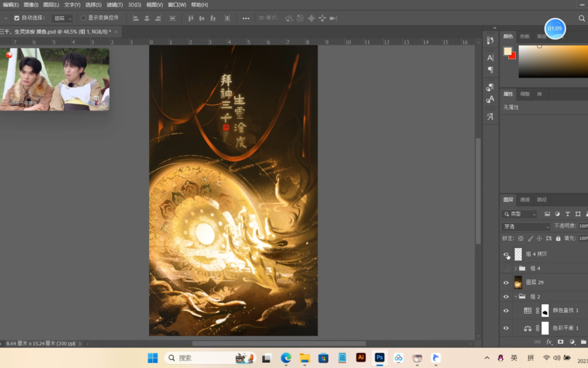
Task: Open the 图像(I) menu
Action: pos(31,5)
